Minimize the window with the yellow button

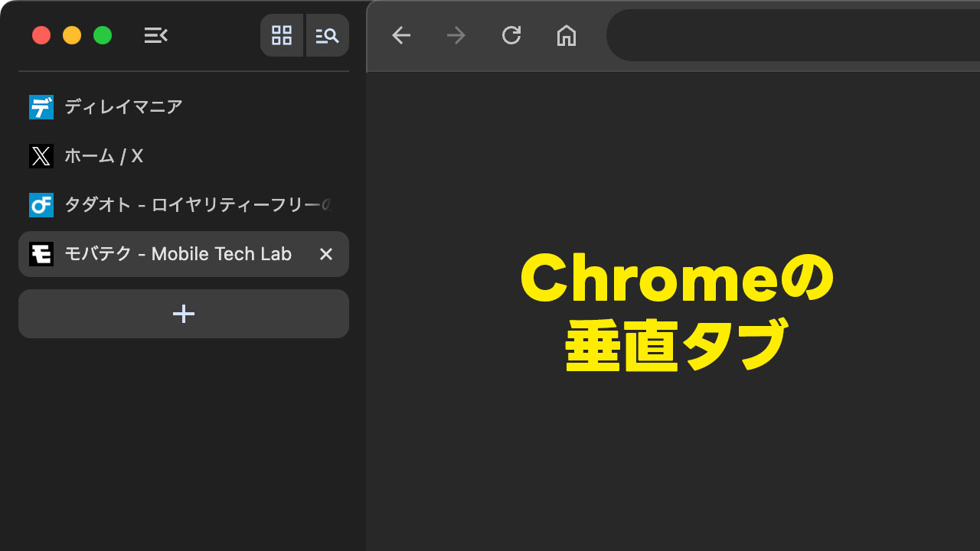[x=72, y=35]
